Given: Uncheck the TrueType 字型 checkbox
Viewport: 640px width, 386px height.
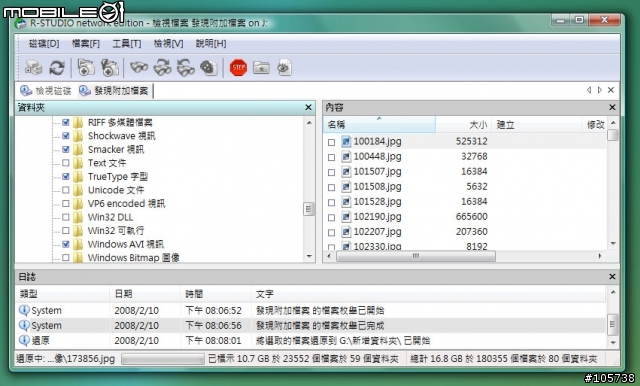Looking at the screenshot, I should click(66, 177).
